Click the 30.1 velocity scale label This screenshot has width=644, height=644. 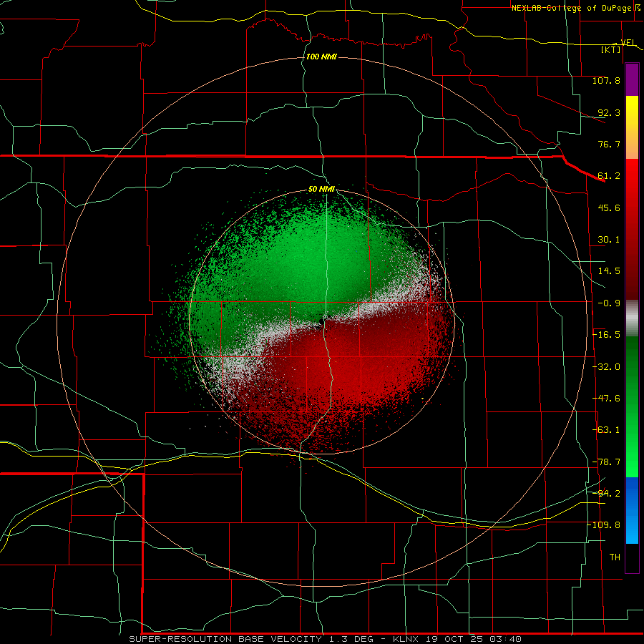609,240
